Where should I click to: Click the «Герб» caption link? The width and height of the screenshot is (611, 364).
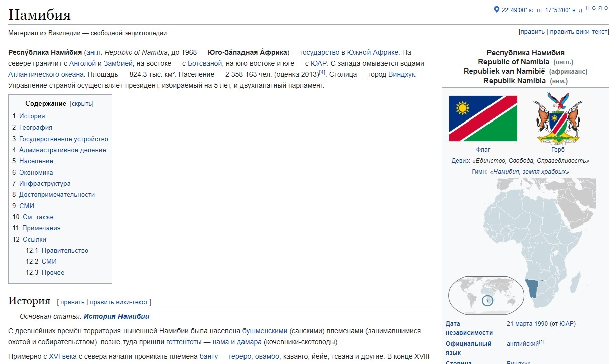coord(558,150)
